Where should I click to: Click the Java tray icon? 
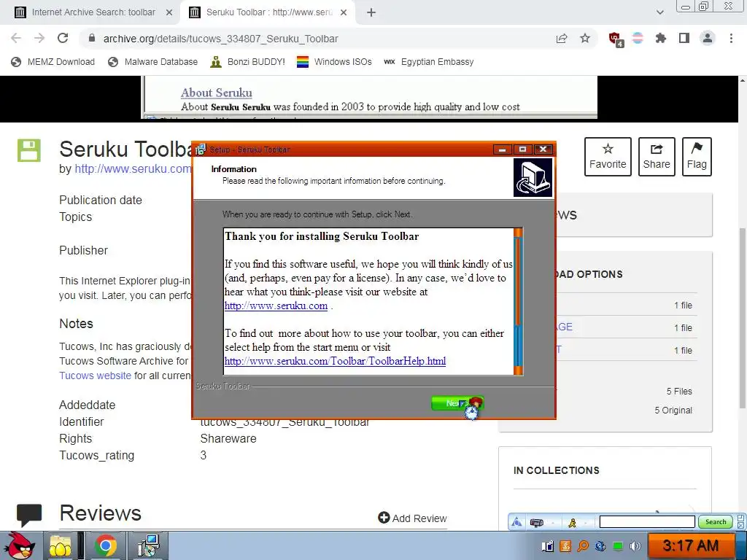(565, 546)
